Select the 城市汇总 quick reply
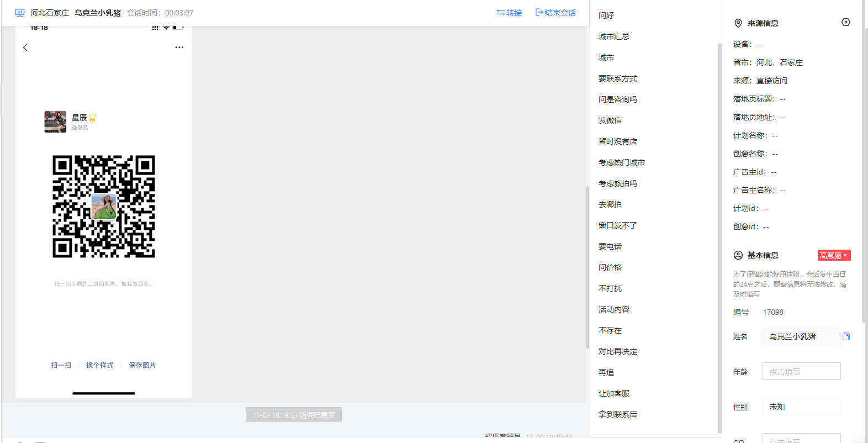 614,36
